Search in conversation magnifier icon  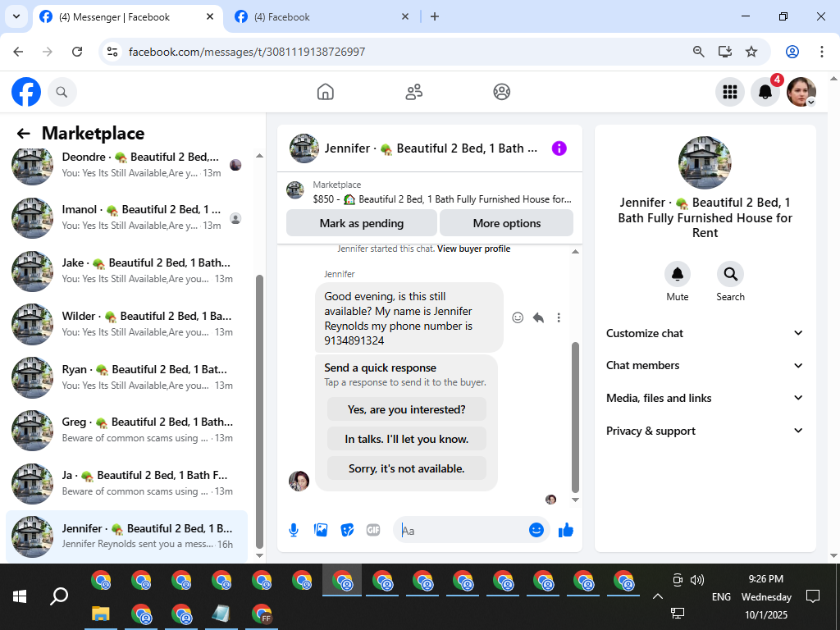point(730,274)
